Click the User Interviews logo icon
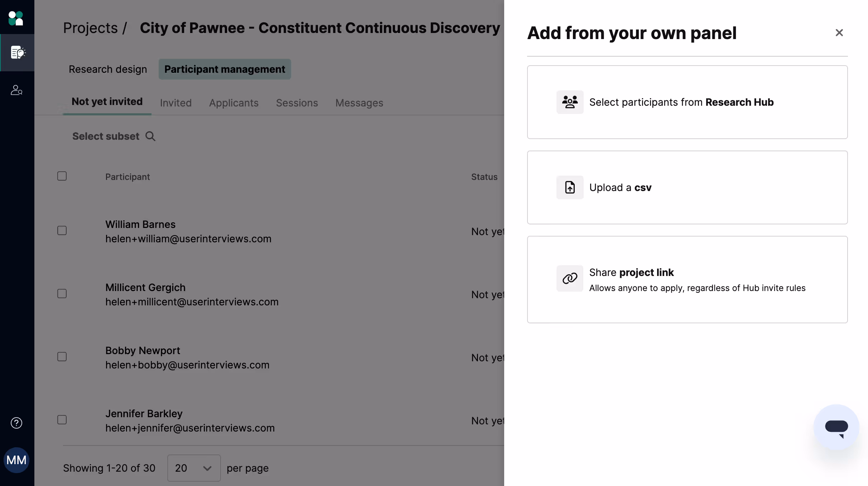 [16, 18]
